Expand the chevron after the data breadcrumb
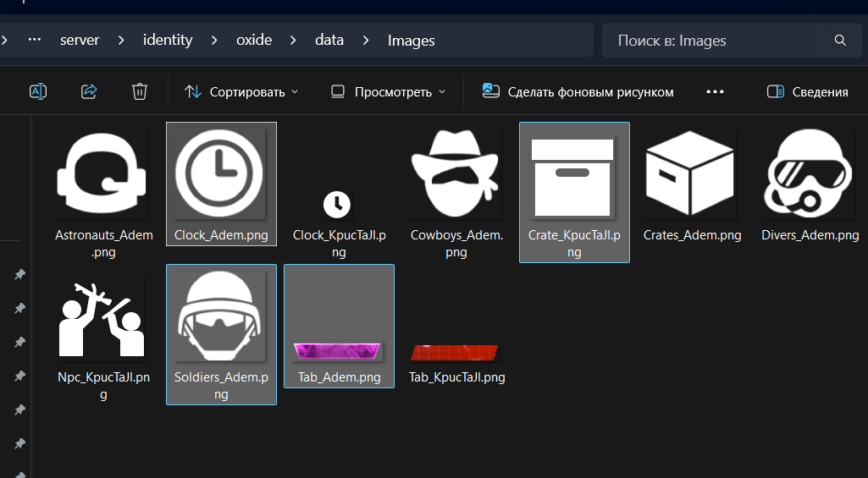The width and height of the screenshot is (868, 478). (366, 41)
